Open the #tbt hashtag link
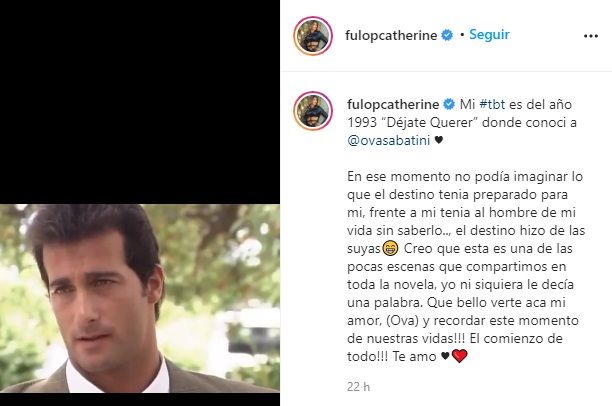 [492, 104]
